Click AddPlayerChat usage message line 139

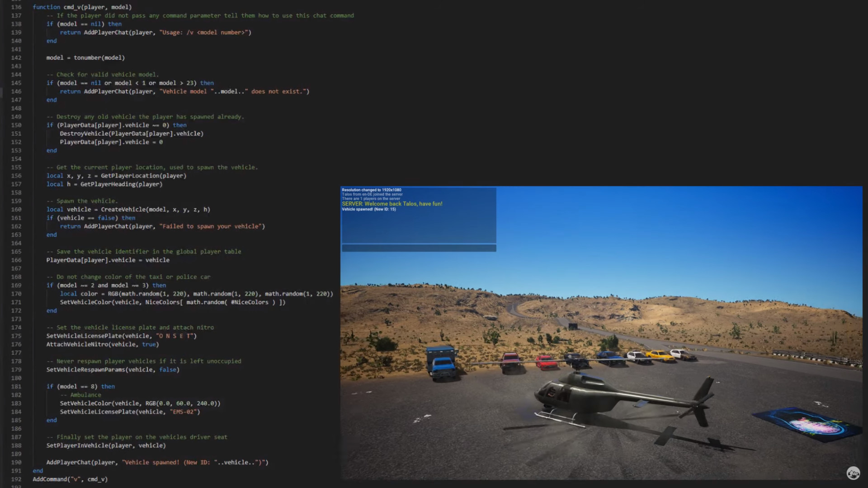tap(155, 32)
